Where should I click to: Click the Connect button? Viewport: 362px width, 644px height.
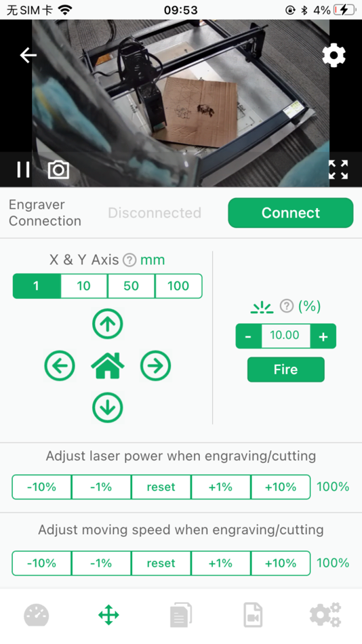point(291,213)
